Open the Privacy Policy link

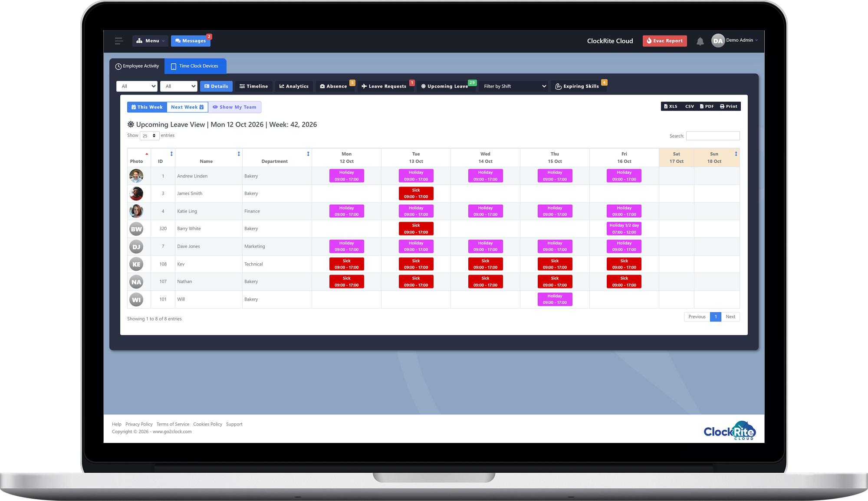[x=139, y=424]
